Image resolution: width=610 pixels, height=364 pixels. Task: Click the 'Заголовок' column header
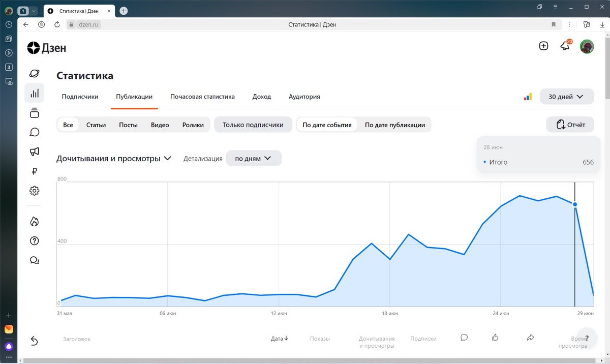coord(77,339)
